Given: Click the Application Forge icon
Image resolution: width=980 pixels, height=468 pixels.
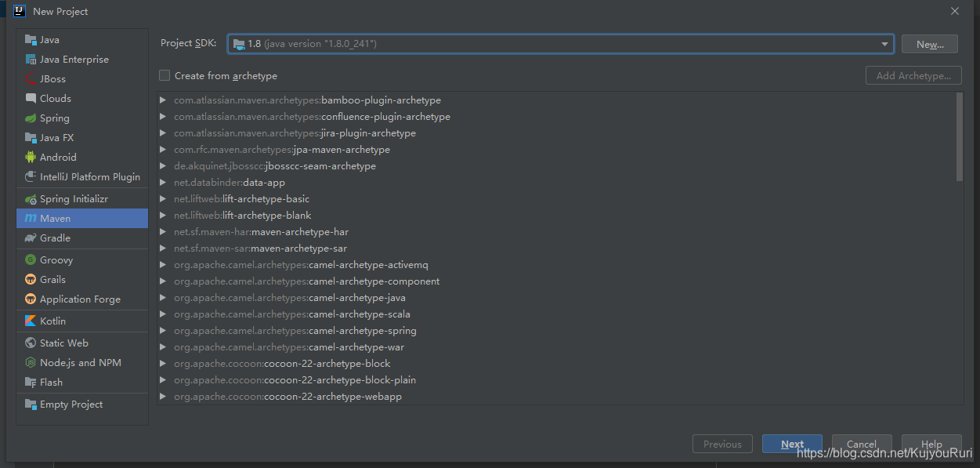Looking at the screenshot, I should pyautogui.click(x=31, y=299).
